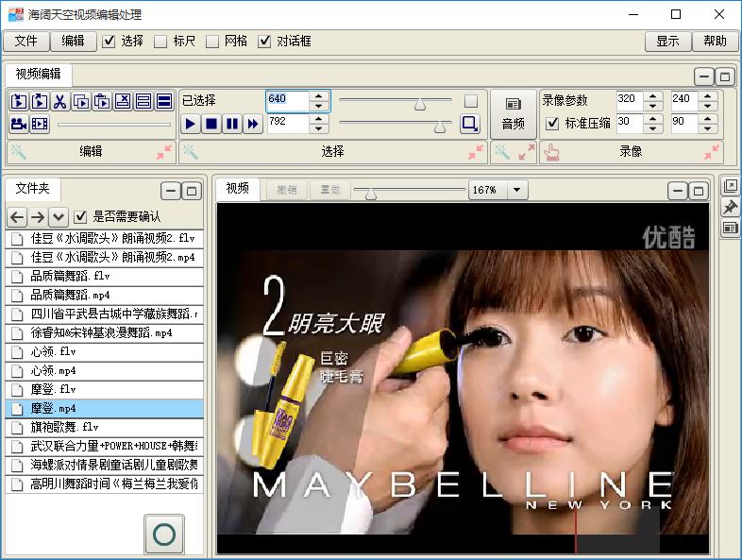Decrease the 240 recording height value
This screenshot has height=560, width=742.
pos(708,106)
